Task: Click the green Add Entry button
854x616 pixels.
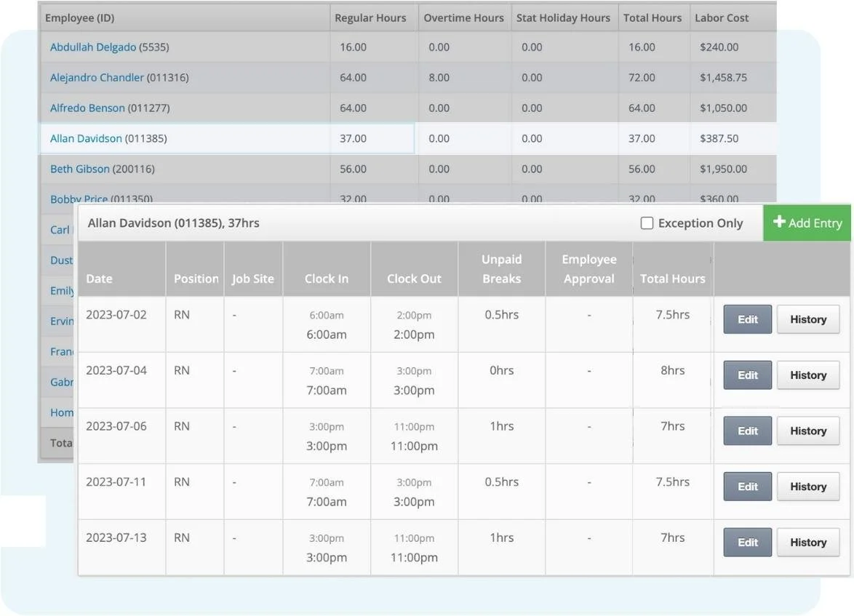Action: click(807, 223)
